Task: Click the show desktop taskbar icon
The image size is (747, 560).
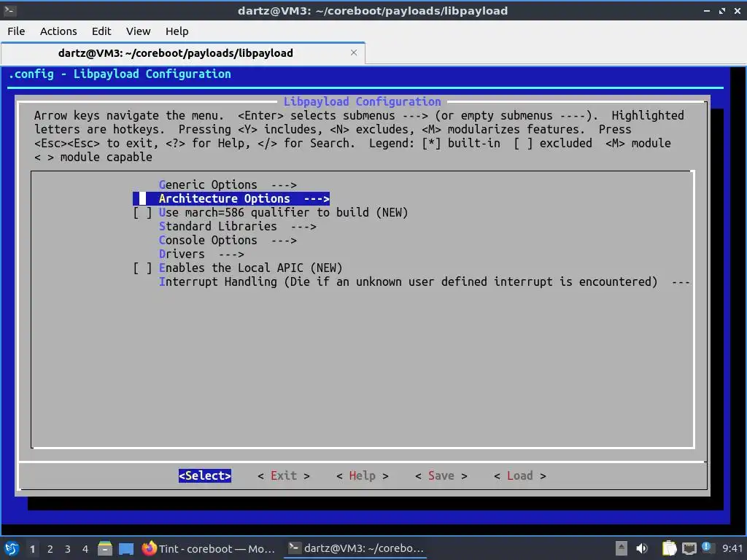Action: point(126,548)
